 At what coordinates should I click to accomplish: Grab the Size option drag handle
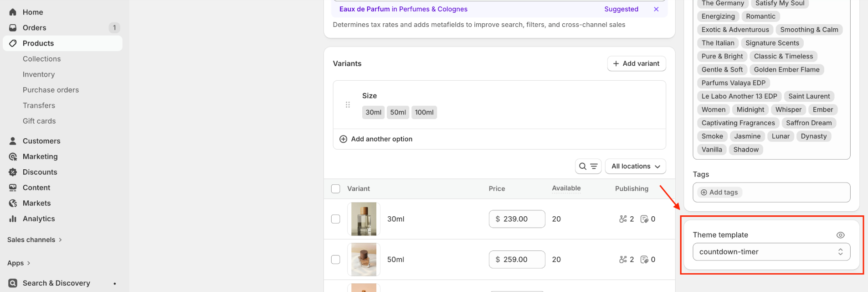pyautogui.click(x=348, y=104)
